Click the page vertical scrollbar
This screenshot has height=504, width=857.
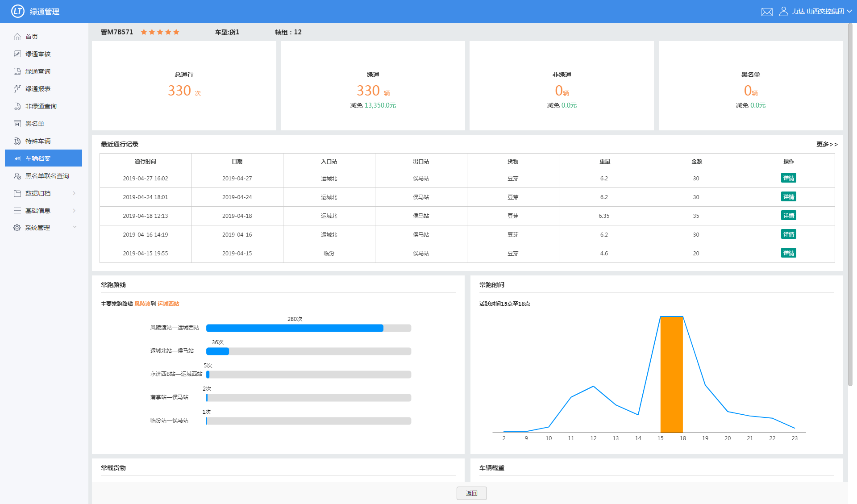(x=850, y=205)
